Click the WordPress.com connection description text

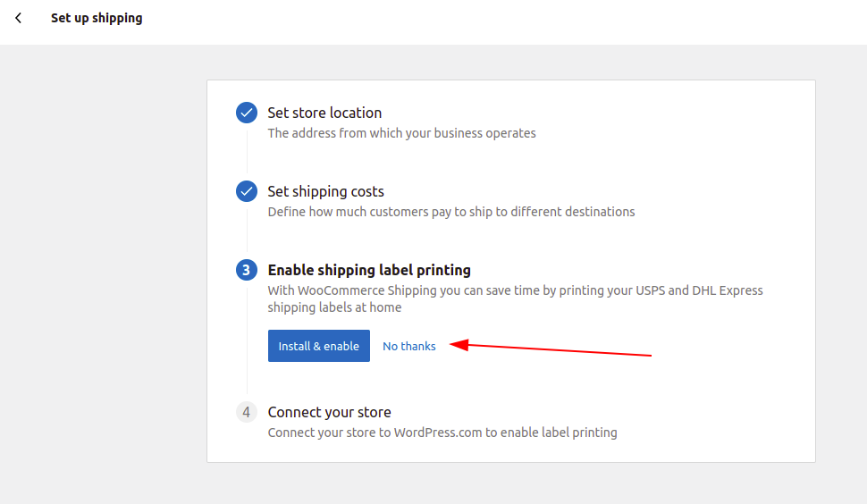point(442,433)
